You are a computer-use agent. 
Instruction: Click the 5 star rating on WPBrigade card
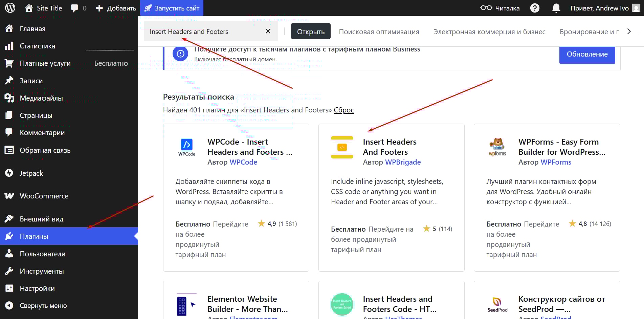point(438,229)
